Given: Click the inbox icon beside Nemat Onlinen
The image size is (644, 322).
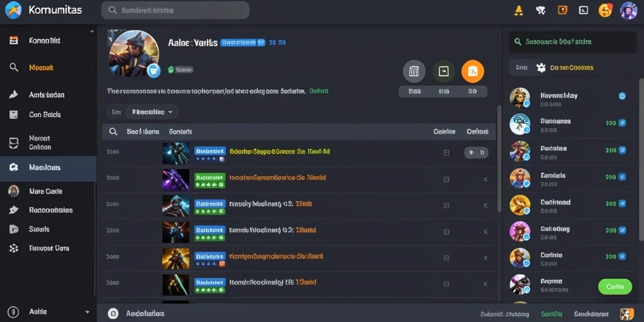Looking at the screenshot, I should (14, 143).
